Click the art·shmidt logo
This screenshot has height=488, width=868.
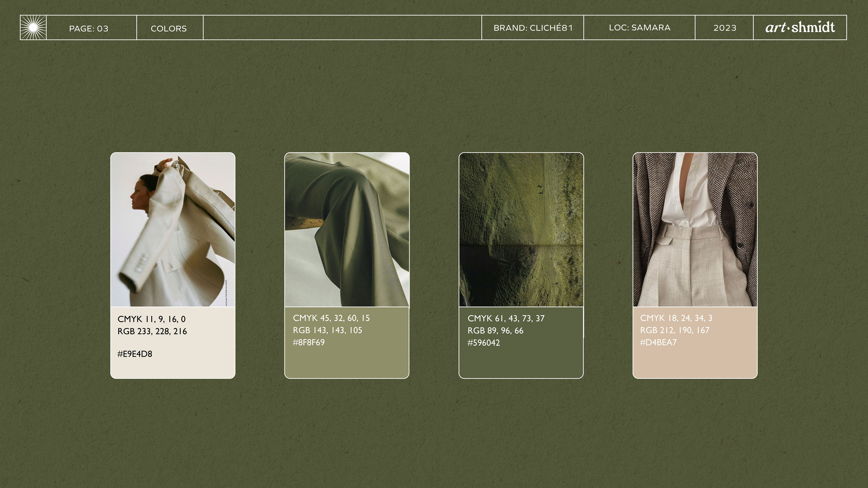[x=800, y=27]
